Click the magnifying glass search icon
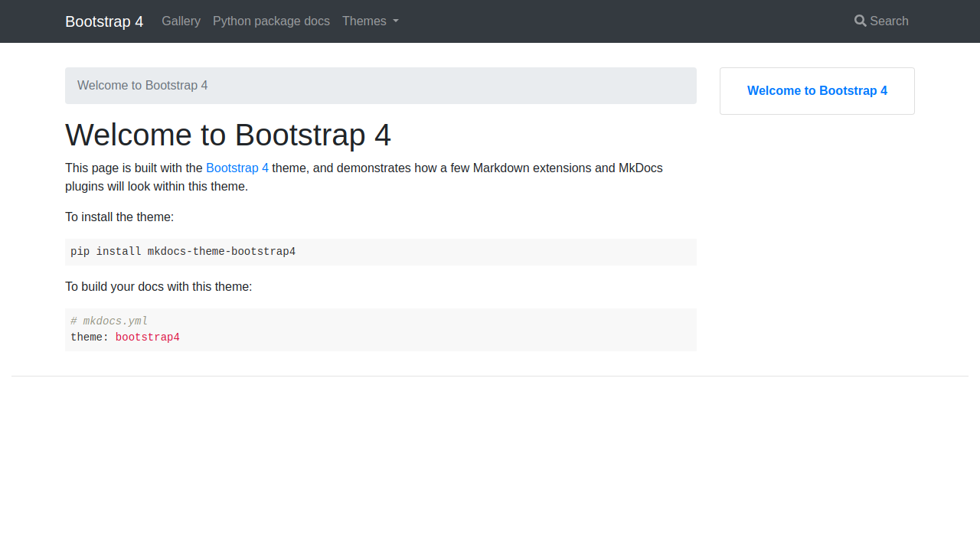Screen dimensions: 980x551 (x=861, y=21)
